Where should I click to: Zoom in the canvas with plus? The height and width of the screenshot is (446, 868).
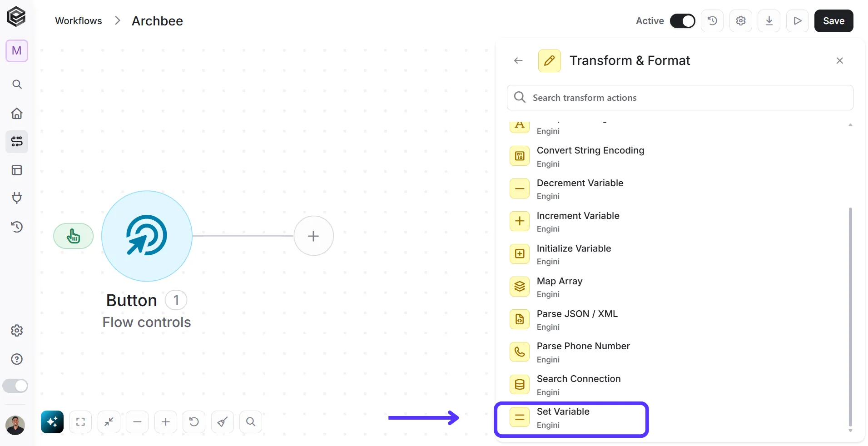click(x=166, y=422)
